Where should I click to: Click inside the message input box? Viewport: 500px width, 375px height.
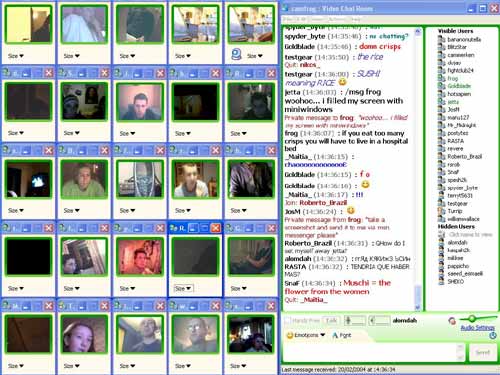tap(369, 352)
